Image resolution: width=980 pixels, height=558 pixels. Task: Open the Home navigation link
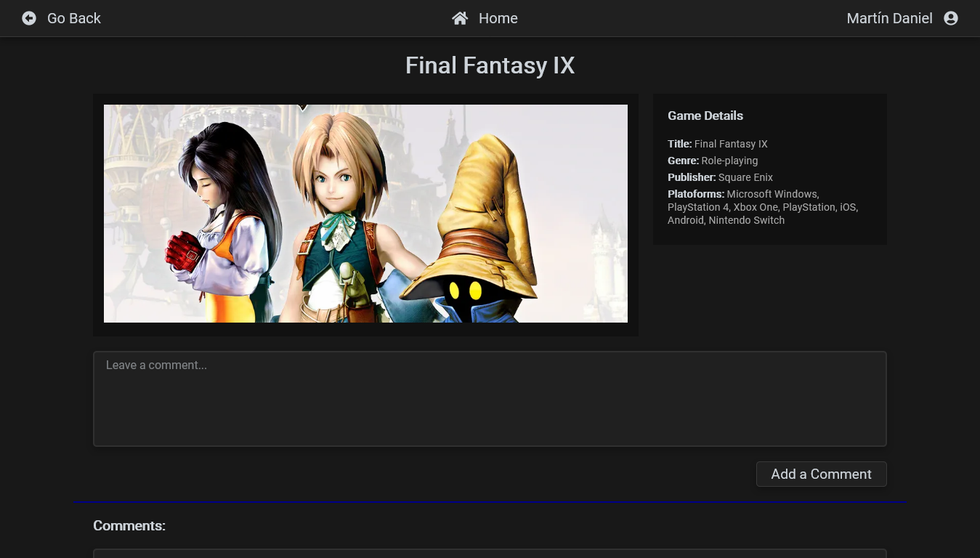click(x=498, y=18)
